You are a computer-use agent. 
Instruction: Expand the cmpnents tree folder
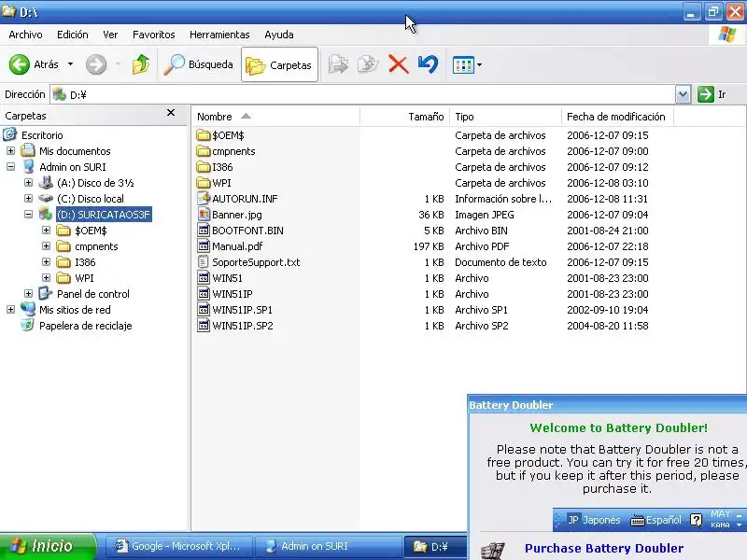coord(46,246)
